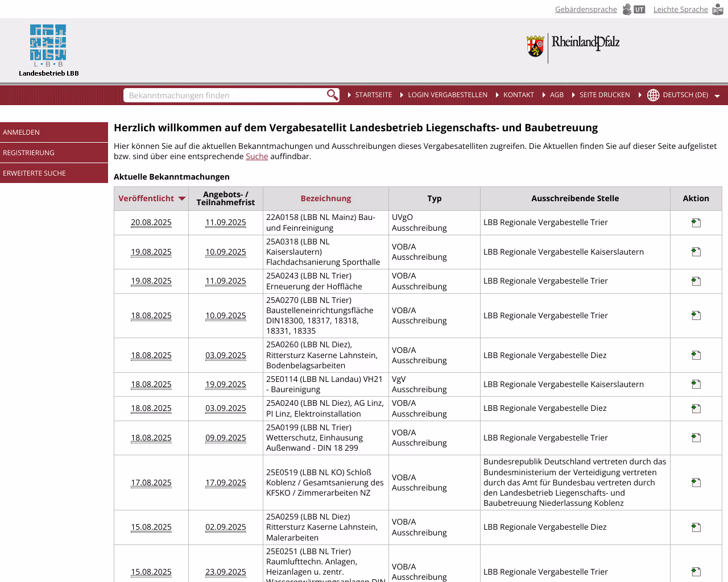Click the Leichte Sprache book icon
Viewport: 728px width, 582px height.
click(x=718, y=9)
